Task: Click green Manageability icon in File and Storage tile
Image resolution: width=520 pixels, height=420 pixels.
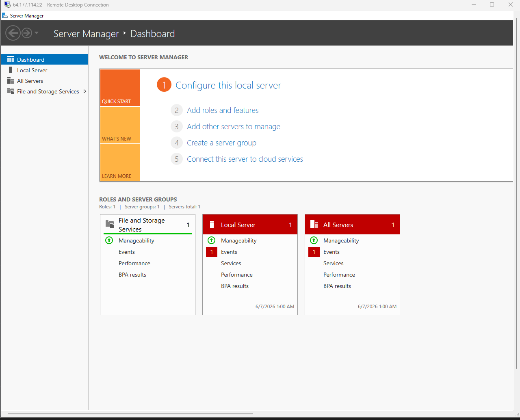Action: pyautogui.click(x=109, y=240)
